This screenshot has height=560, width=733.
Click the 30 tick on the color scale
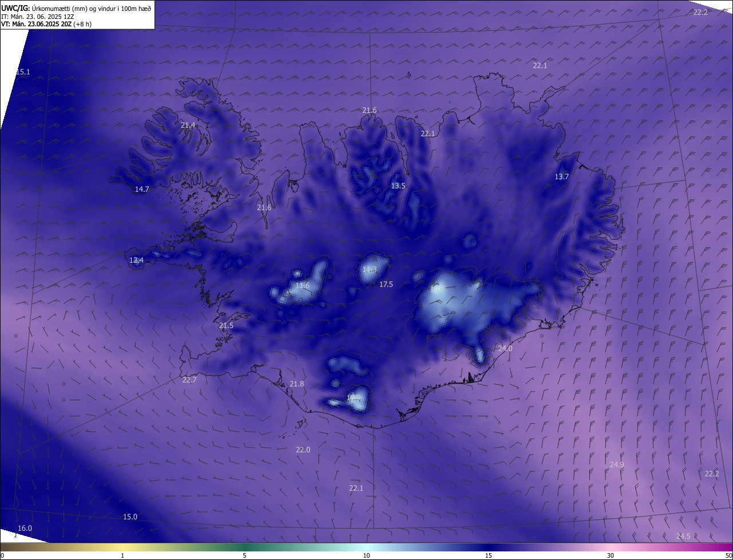pyautogui.click(x=610, y=555)
